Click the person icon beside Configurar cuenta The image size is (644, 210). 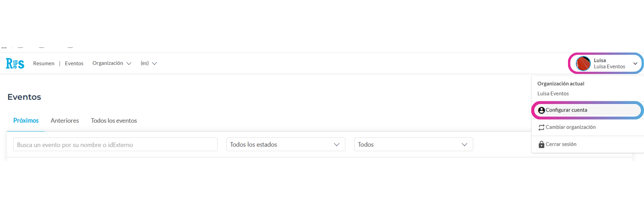pyautogui.click(x=541, y=110)
